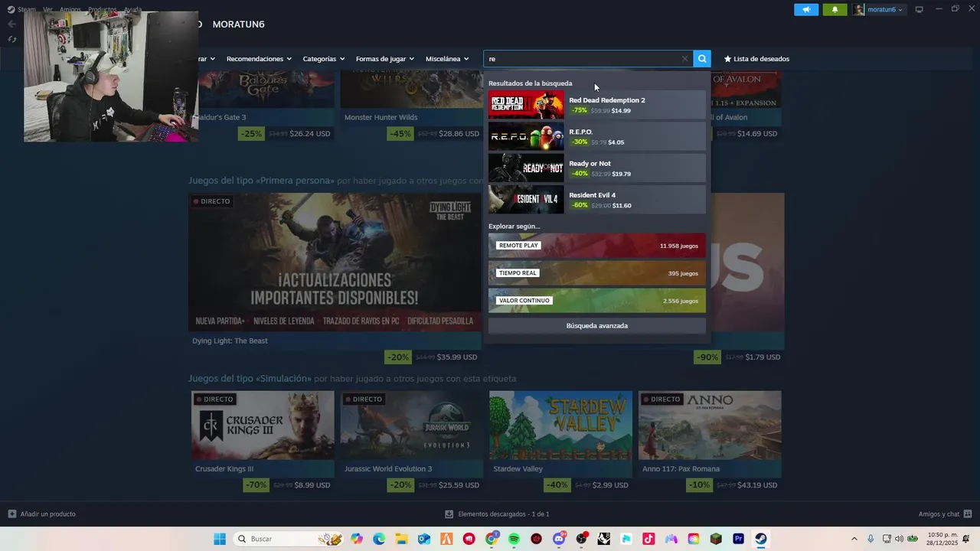Open the MORATUN6 profile tab
The height and width of the screenshot is (551, 980).
[239, 24]
